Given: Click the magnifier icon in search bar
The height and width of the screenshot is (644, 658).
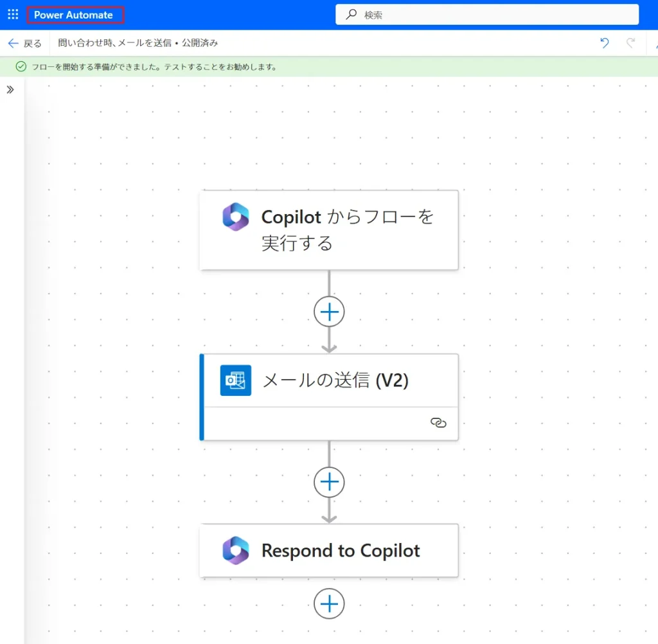Looking at the screenshot, I should tap(351, 14).
